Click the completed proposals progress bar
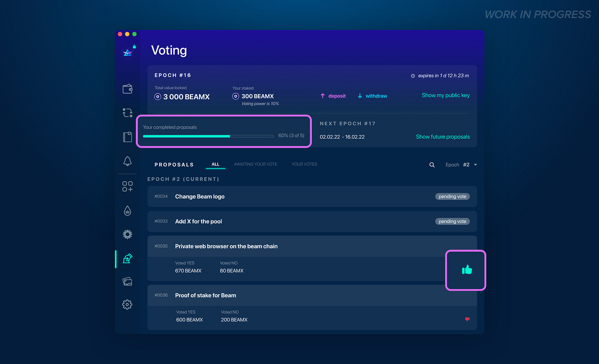This screenshot has height=364, width=599. click(209, 136)
